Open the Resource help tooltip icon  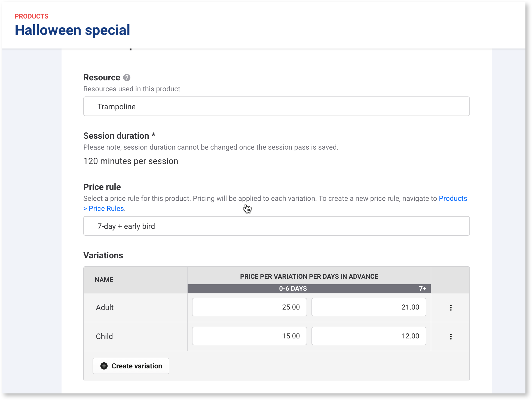point(127,77)
